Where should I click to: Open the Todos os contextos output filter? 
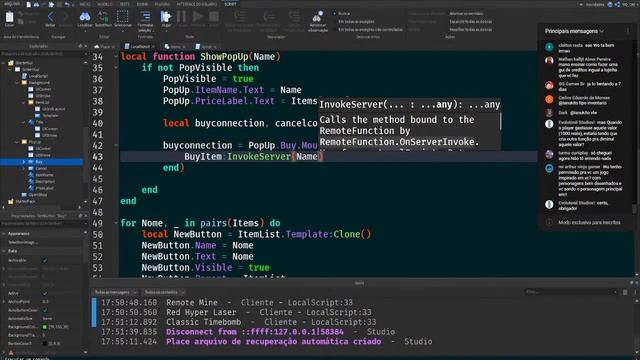164,292
